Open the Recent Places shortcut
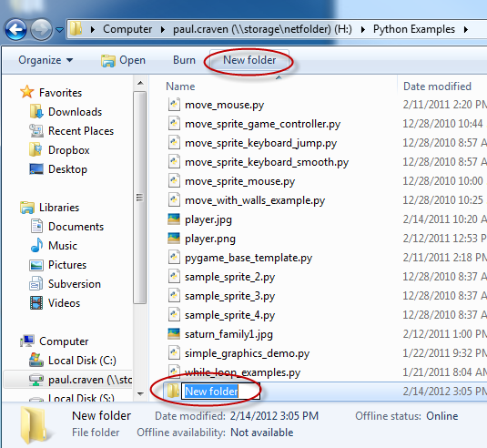This screenshot has height=448, width=487. pyautogui.click(x=81, y=131)
